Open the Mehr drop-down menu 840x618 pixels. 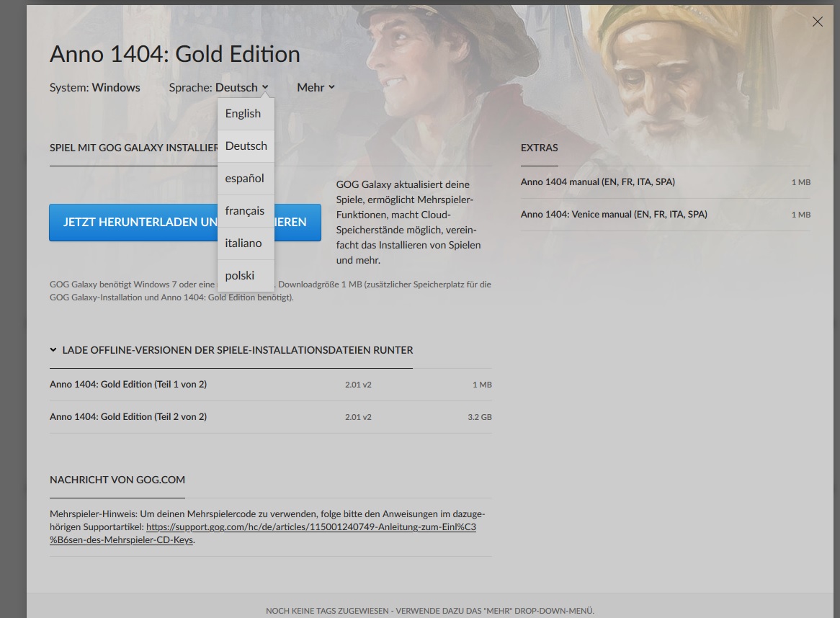point(316,87)
